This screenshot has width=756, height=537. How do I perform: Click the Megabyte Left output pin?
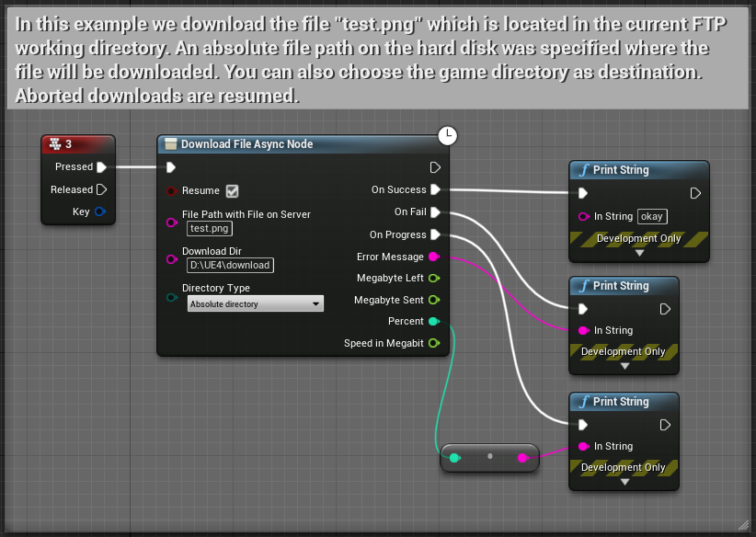point(434,278)
